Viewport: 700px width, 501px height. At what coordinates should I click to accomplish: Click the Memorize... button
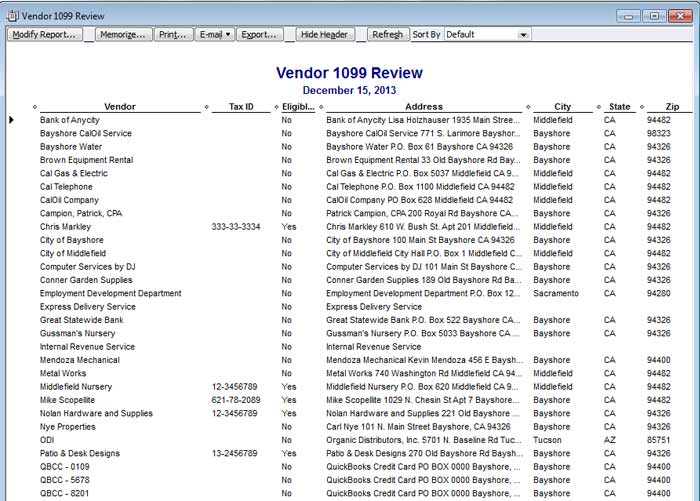click(x=123, y=34)
